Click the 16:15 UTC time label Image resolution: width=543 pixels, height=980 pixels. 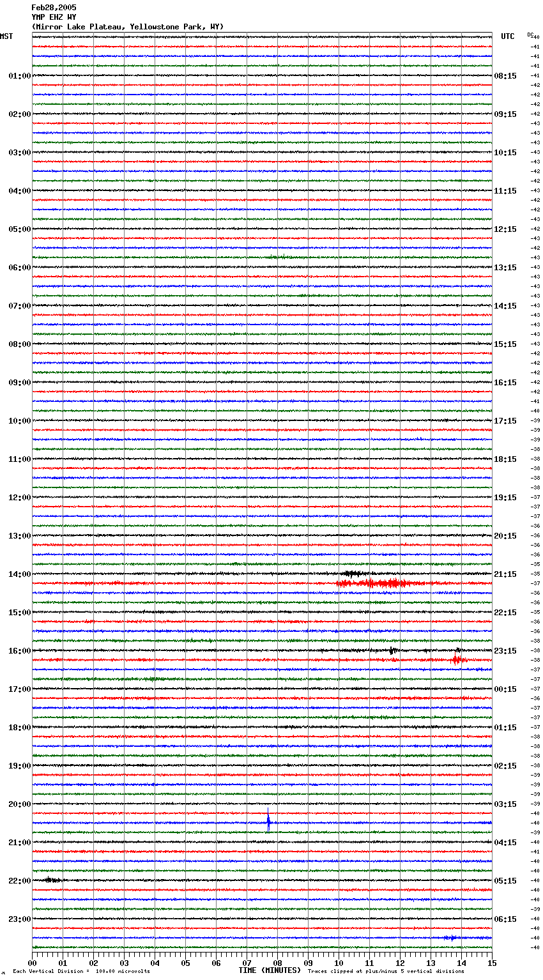pos(505,383)
